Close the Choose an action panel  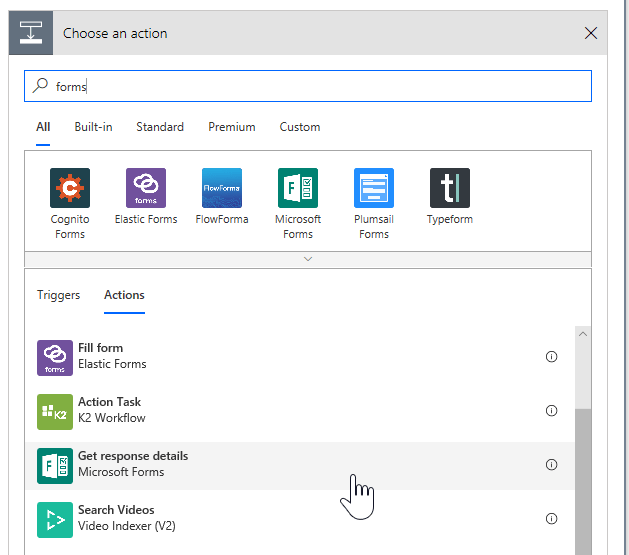pyautogui.click(x=590, y=33)
